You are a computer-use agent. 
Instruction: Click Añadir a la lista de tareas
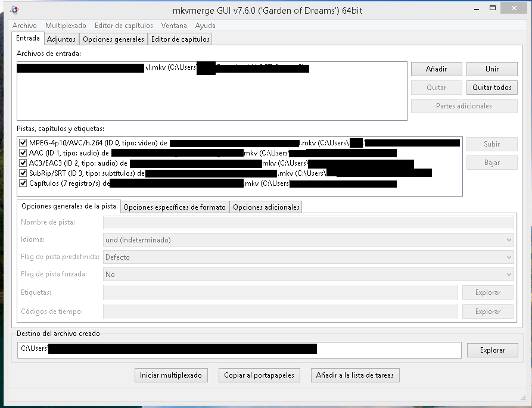[355, 375]
